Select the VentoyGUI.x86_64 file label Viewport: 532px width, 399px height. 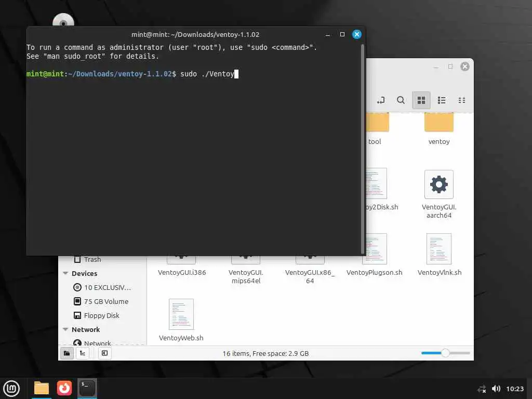[310, 276]
